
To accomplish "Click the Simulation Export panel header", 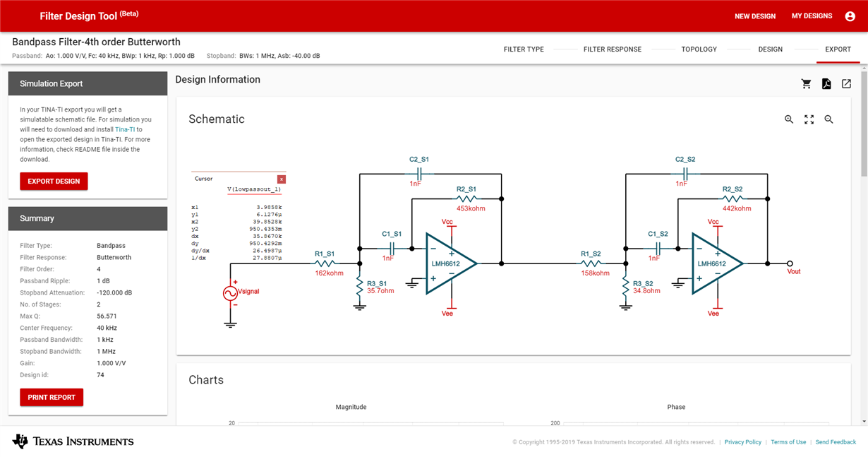I will pos(88,83).
